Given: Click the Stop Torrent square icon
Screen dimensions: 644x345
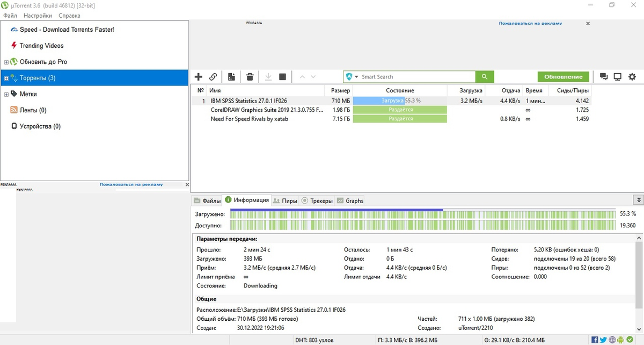Looking at the screenshot, I should pos(283,77).
